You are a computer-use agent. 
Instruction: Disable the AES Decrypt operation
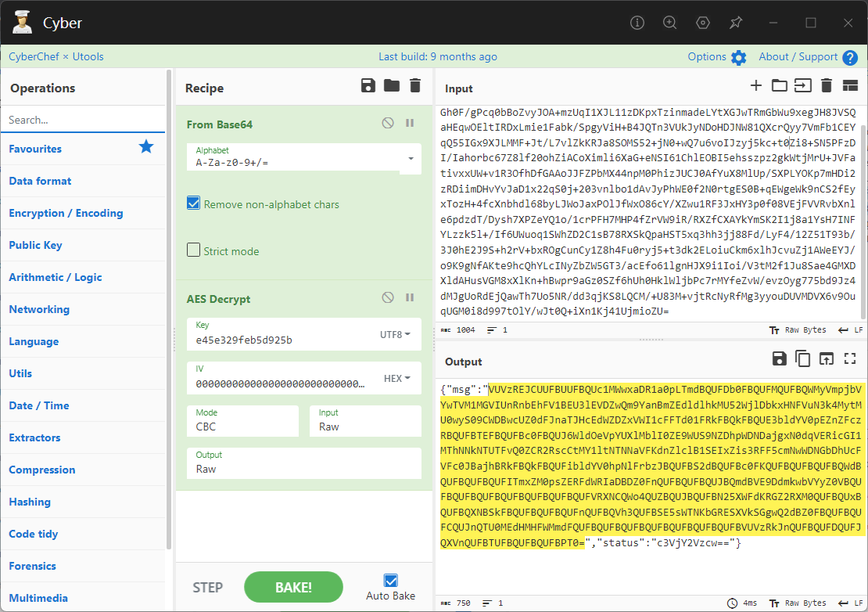pyautogui.click(x=388, y=297)
